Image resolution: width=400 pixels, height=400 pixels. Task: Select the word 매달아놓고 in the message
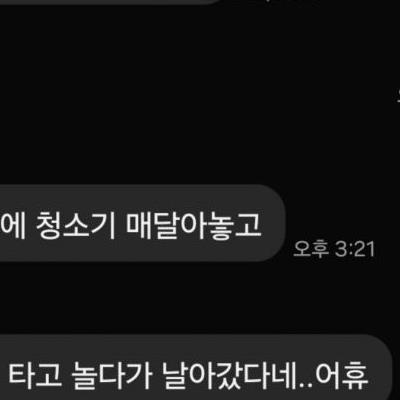point(194,222)
